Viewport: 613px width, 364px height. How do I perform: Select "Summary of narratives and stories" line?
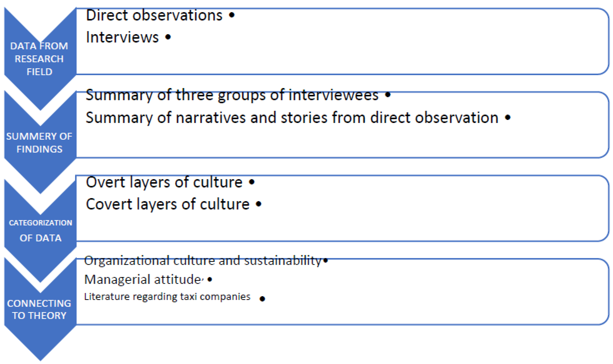point(292,117)
